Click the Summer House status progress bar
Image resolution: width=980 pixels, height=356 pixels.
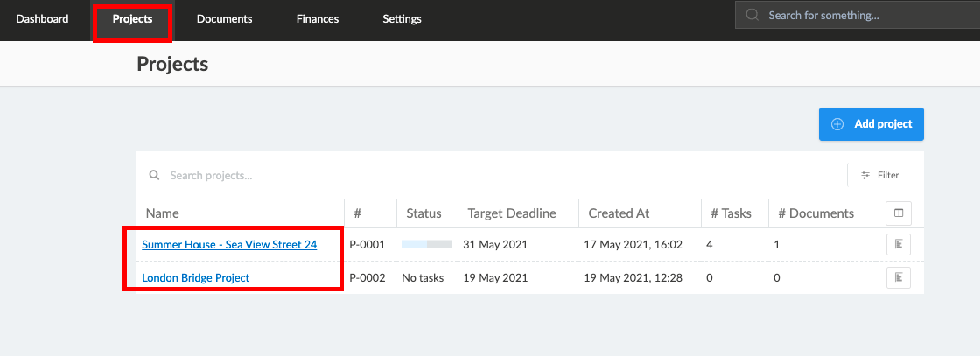(x=427, y=244)
